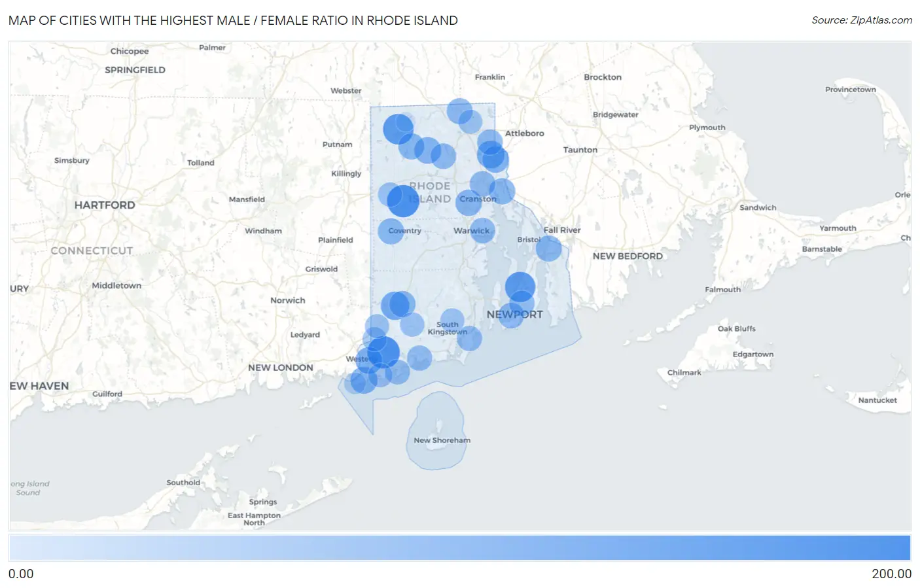Viewport: 920px width, 588px height.
Task: Click the Tolland label
Action: click(x=201, y=163)
